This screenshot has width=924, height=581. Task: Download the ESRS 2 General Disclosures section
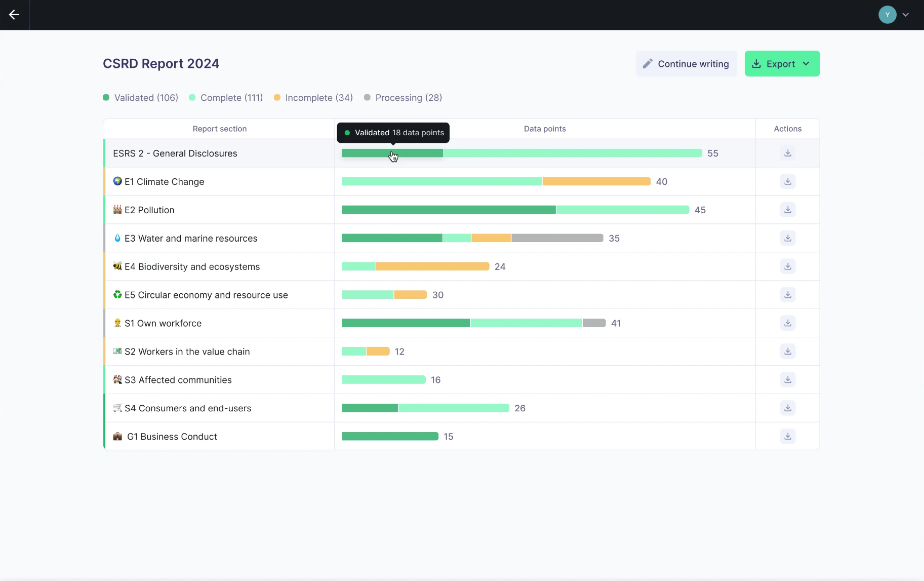[x=787, y=153]
